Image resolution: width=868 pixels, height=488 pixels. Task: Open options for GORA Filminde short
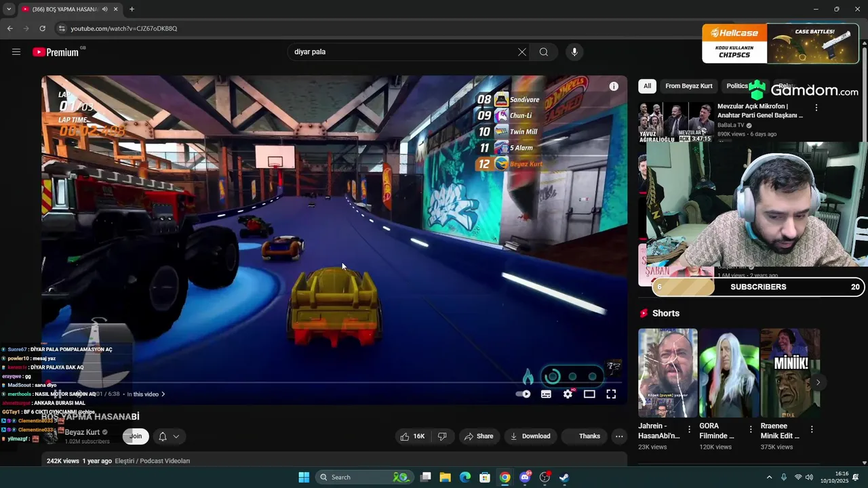[751, 429]
